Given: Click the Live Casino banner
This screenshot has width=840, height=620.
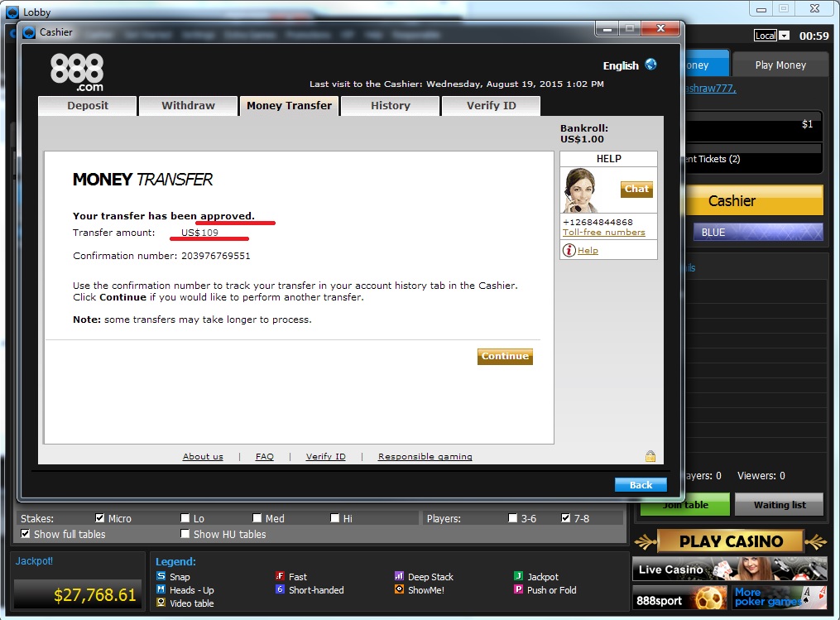Looking at the screenshot, I should point(730,570).
